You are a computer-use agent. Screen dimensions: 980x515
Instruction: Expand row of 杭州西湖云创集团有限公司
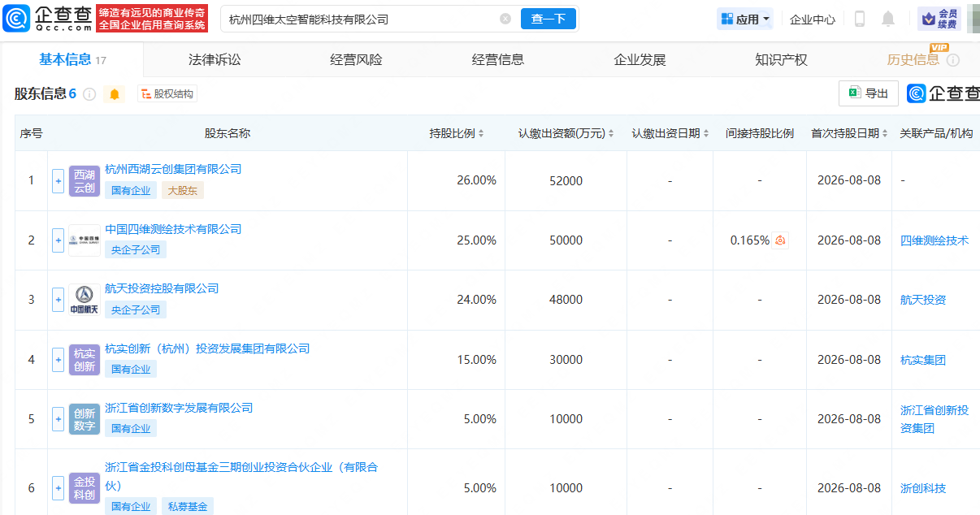pyautogui.click(x=58, y=180)
